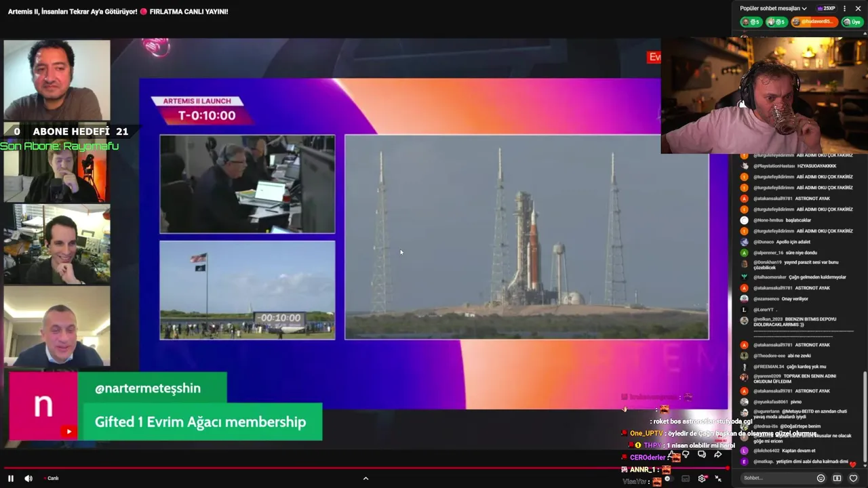Click the T-0:10:00 countdown label
This screenshot has width=868, height=488.
(207, 116)
